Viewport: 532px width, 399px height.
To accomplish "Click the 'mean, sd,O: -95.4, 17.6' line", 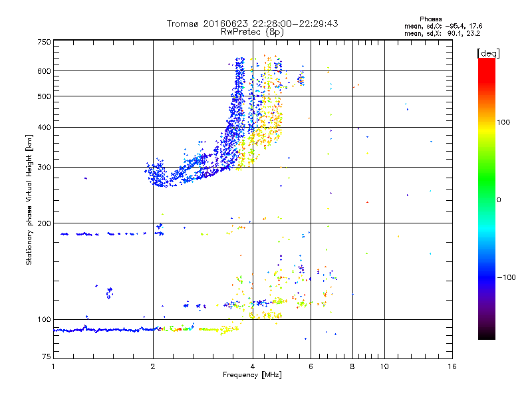I will point(443,26).
